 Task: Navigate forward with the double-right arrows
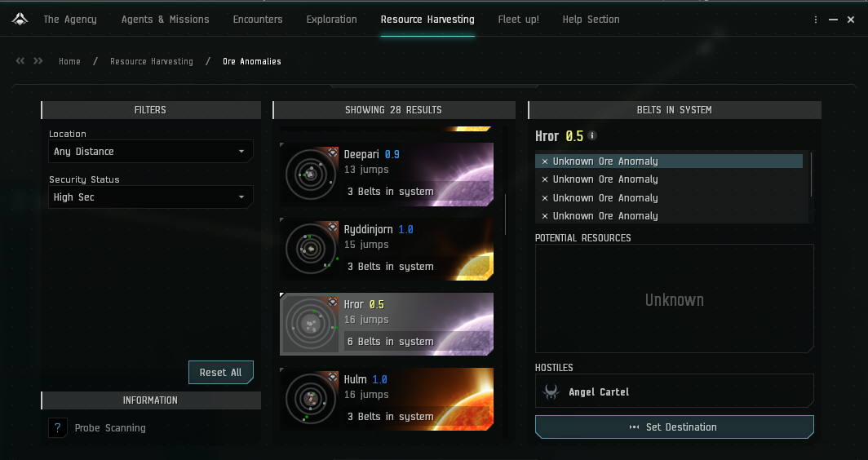[x=38, y=61]
